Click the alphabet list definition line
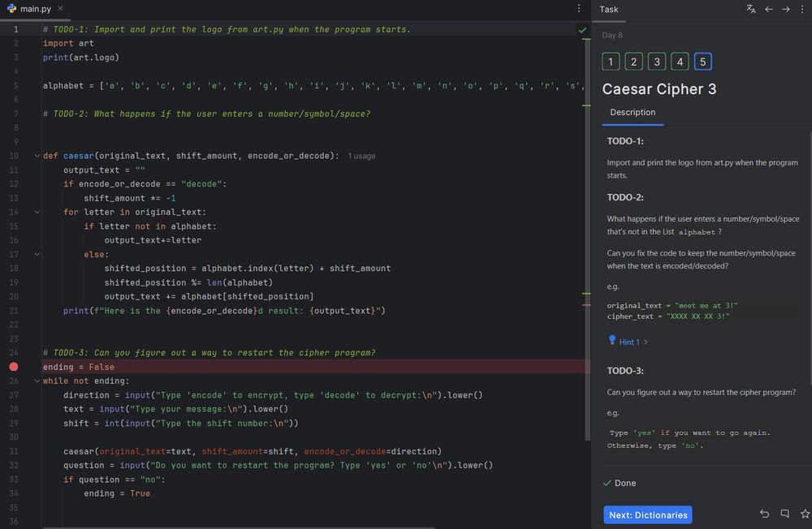Image resolution: width=812 pixels, height=529 pixels. coord(313,86)
